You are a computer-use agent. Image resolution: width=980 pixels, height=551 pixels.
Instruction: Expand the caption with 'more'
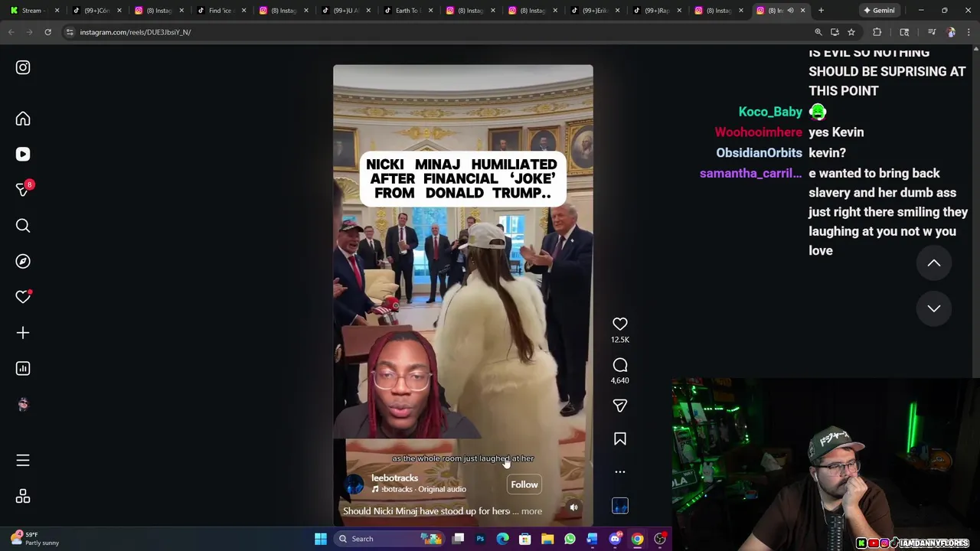click(x=531, y=511)
